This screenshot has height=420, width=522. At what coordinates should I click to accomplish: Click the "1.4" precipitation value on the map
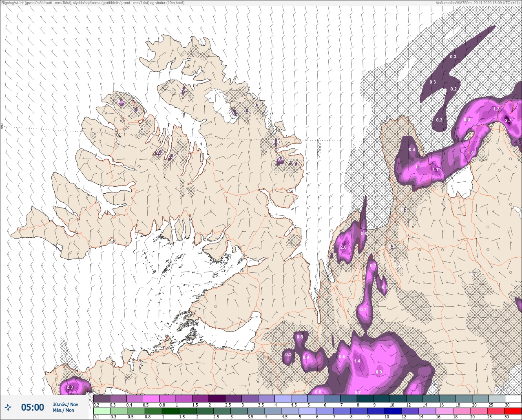pos(357,361)
